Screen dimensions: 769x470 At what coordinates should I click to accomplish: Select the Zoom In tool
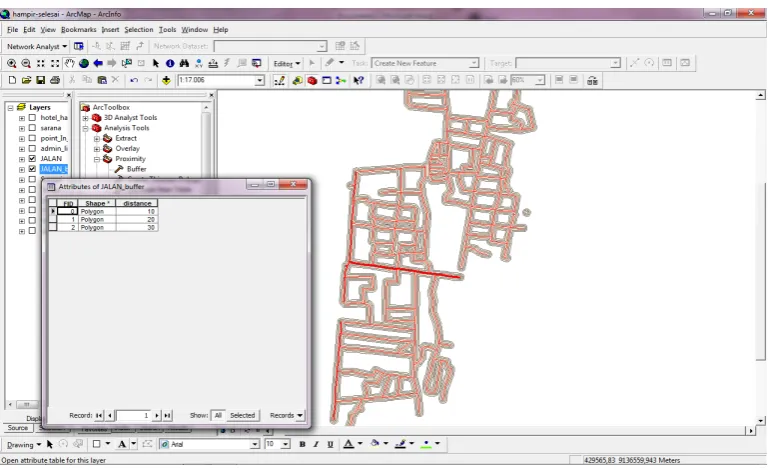coord(11,63)
